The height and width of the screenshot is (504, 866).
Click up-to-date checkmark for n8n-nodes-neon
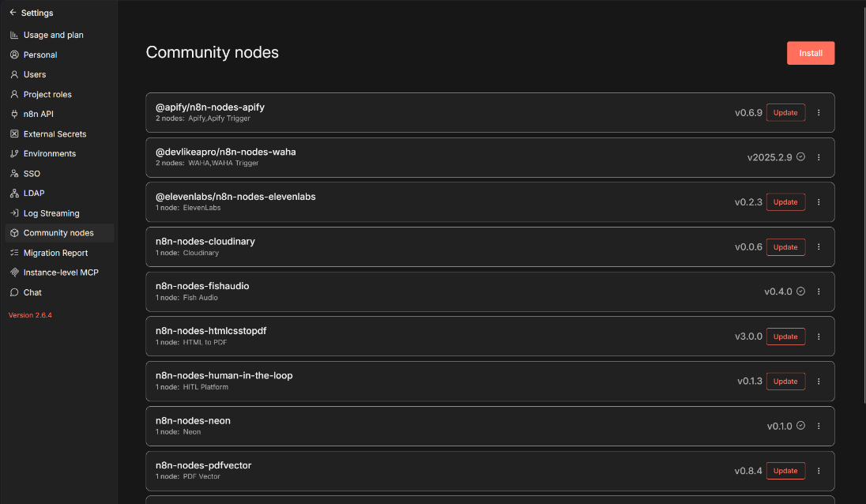click(801, 426)
